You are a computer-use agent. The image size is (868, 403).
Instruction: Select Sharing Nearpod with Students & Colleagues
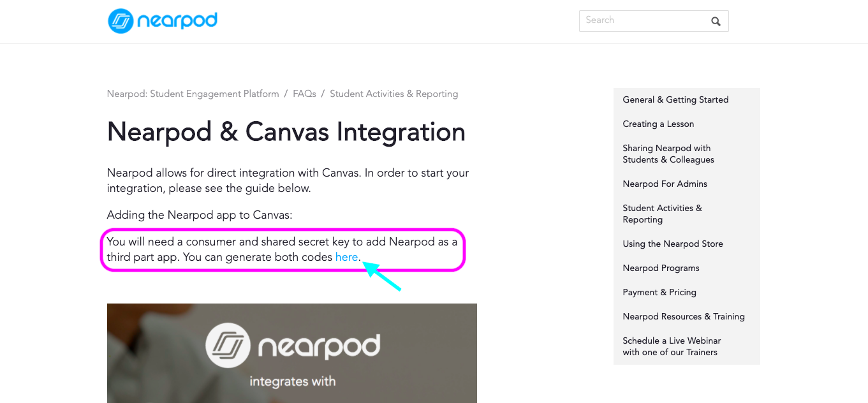tap(668, 154)
